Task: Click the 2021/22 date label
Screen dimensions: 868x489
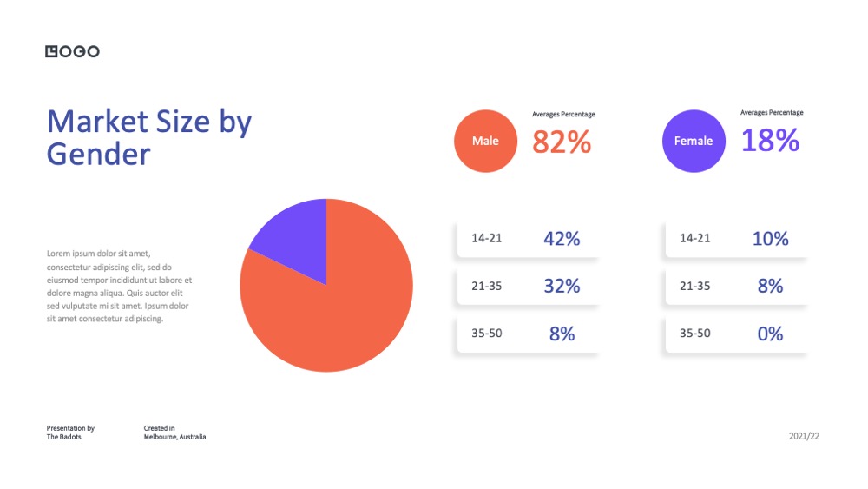Action: point(804,436)
